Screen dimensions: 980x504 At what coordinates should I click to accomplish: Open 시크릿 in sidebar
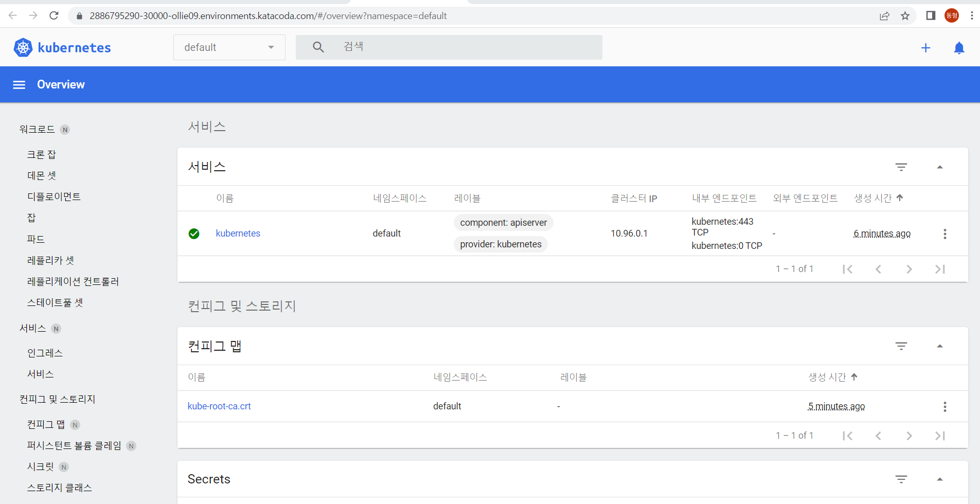point(41,466)
